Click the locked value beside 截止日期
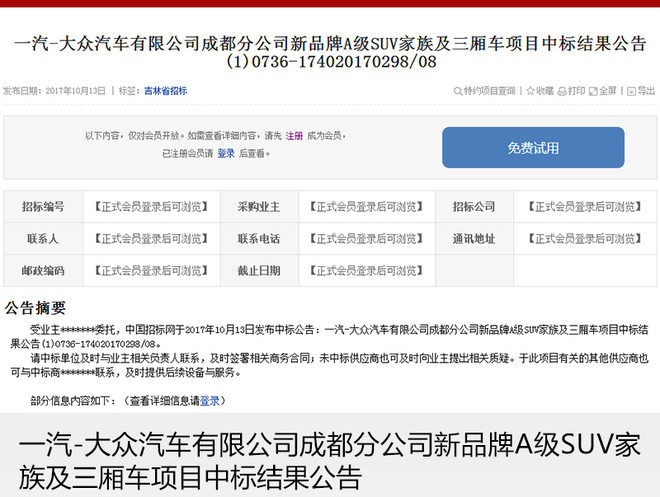This screenshot has height=497, width=660. pyautogui.click(x=367, y=271)
